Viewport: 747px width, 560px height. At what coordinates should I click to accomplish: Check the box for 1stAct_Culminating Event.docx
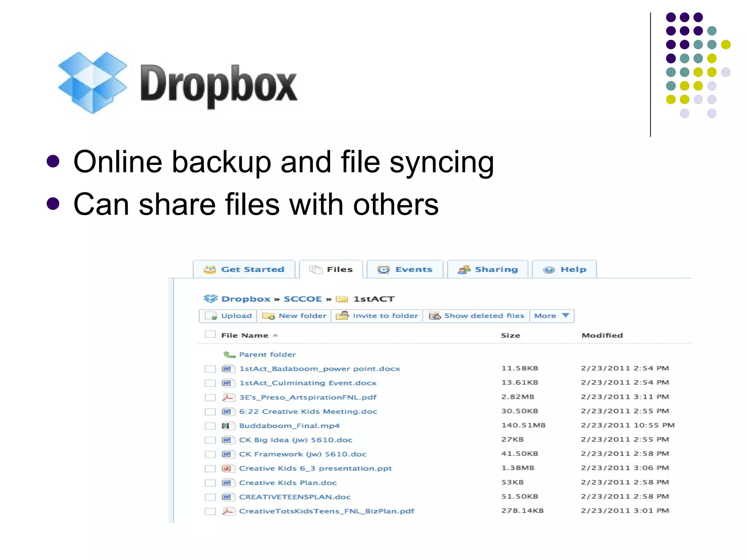(210, 383)
